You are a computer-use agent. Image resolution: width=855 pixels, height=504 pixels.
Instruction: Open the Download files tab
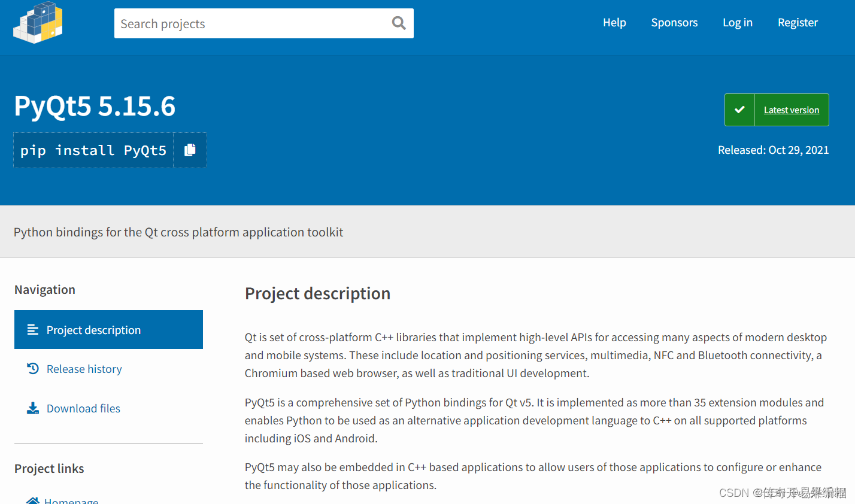click(83, 408)
